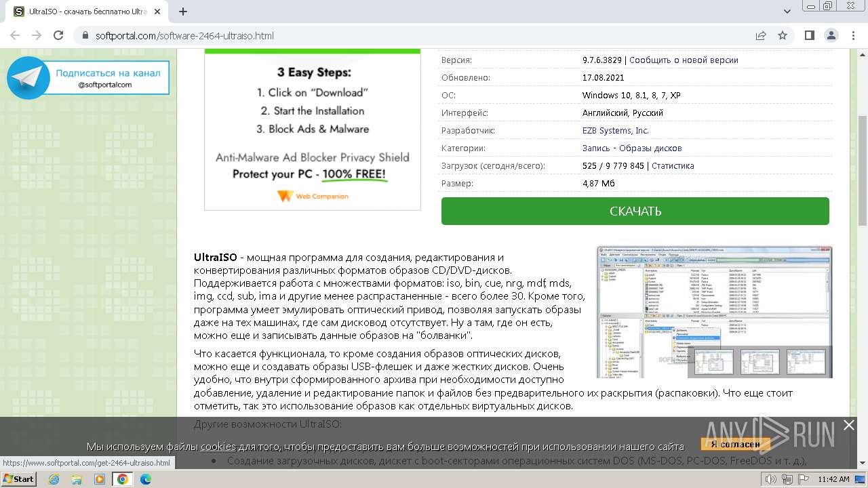Click the system clock 11:42 AM
The image size is (868, 488).
point(833,479)
